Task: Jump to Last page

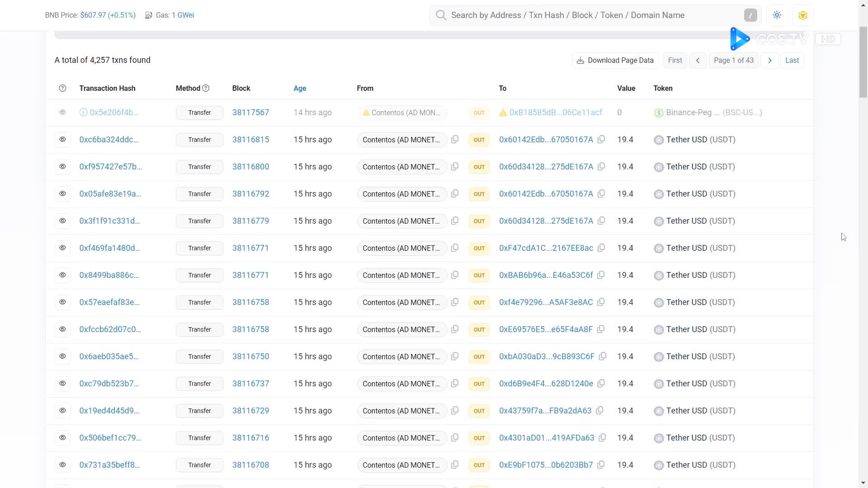Action: coord(792,61)
